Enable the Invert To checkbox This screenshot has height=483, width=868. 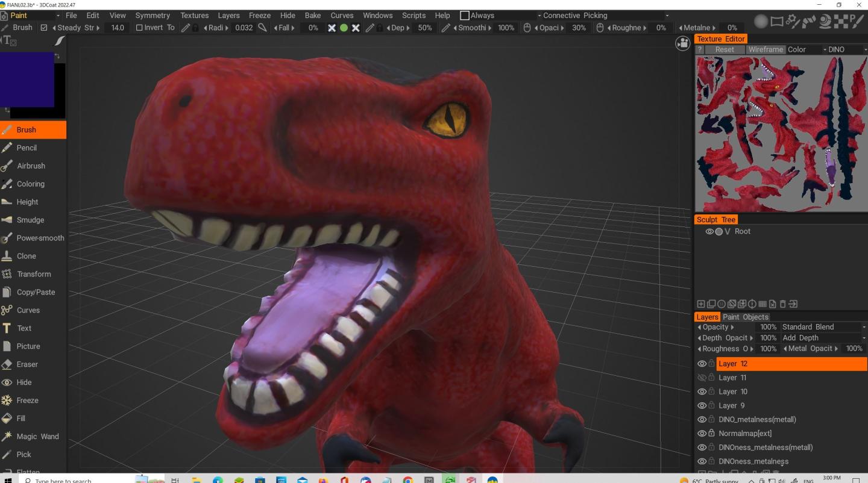(x=139, y=28)
